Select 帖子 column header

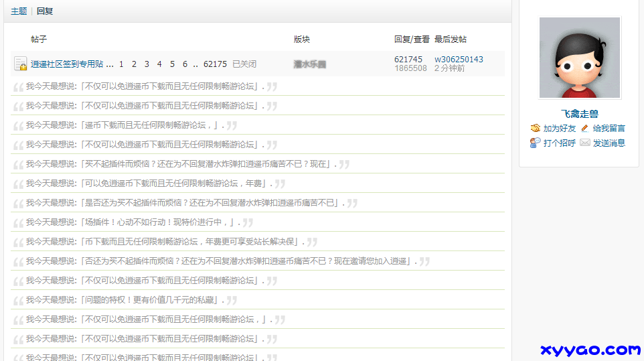click(39, 40)
